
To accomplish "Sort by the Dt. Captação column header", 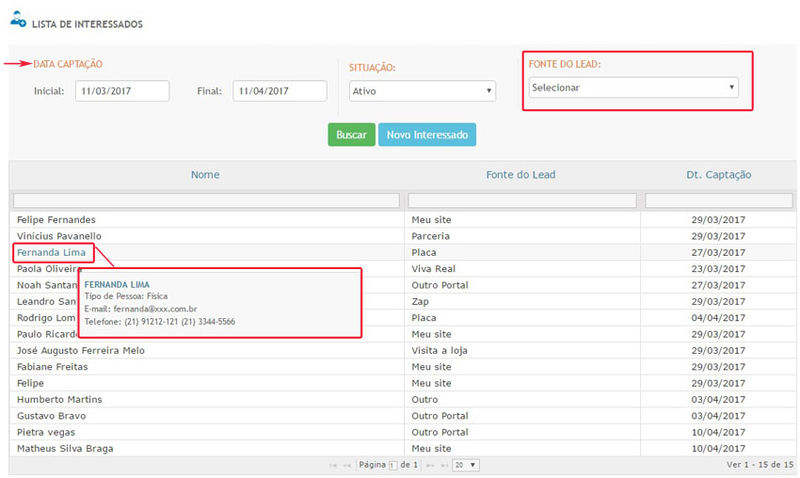I will [718, 175].
